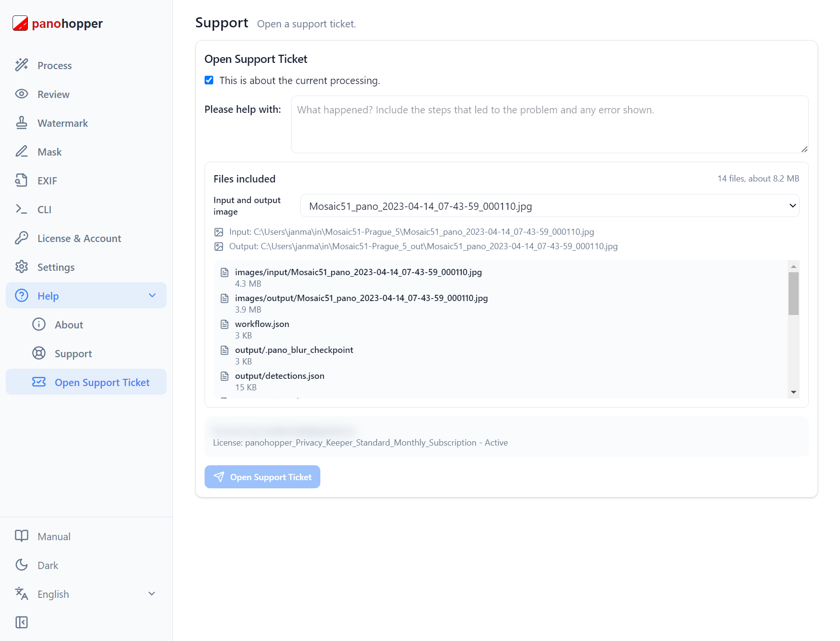Screen dimensions: 840x641
Task: Click the Dark mode moon icon
Action: click(x=22, y=565)
